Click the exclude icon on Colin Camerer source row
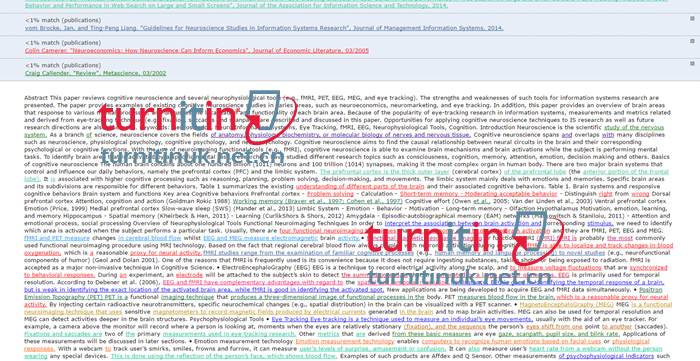This screenshot has width=700, height=361. [692, 41]
